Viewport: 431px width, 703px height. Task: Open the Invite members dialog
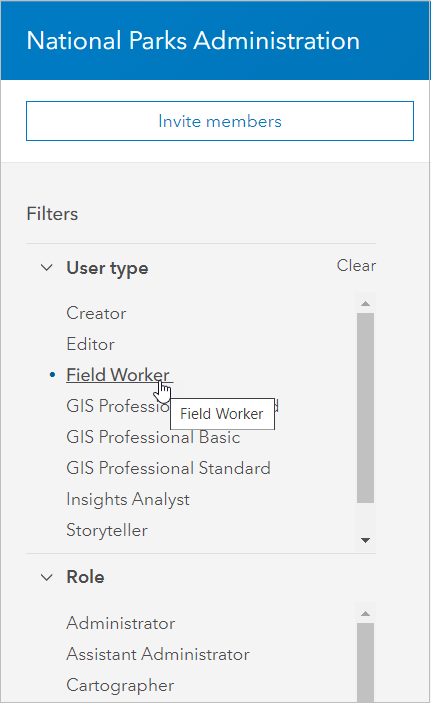pyautogui.click(x=220, y=121)
